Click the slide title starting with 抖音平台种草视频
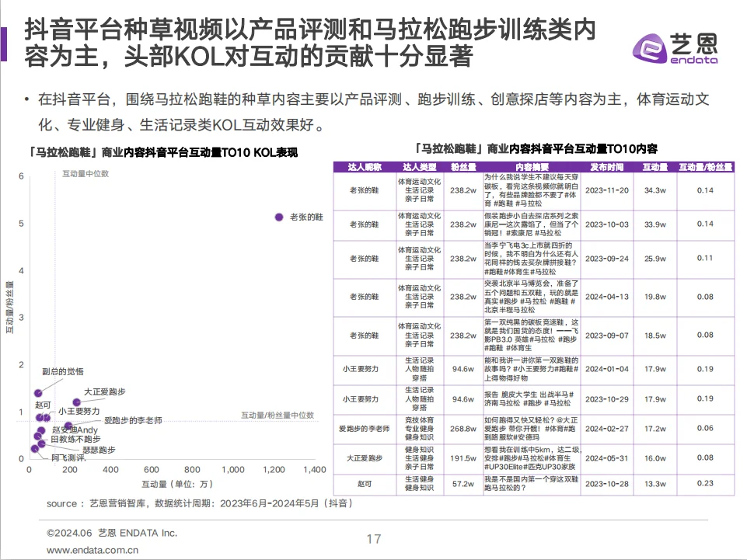 (x=310, y=43)
